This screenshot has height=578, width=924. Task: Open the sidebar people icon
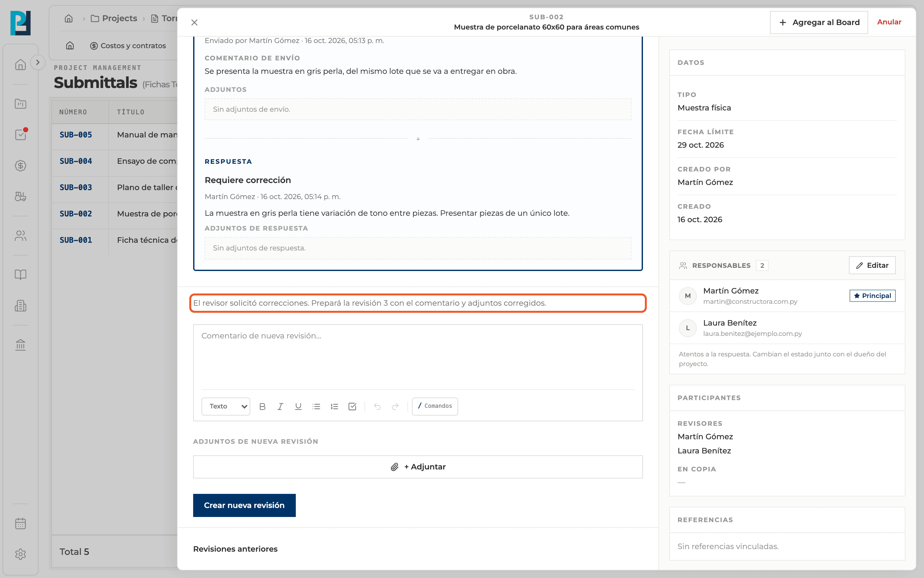click(x=20, y=235)
